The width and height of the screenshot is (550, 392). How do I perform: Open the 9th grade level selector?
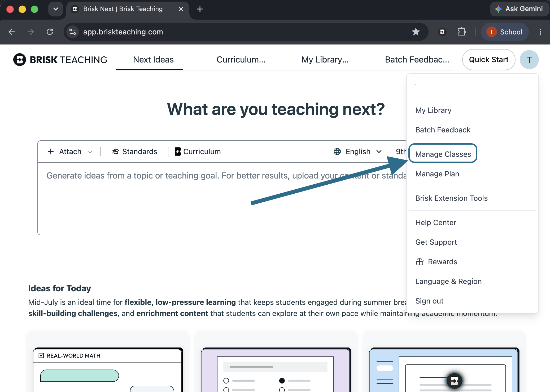401,152
